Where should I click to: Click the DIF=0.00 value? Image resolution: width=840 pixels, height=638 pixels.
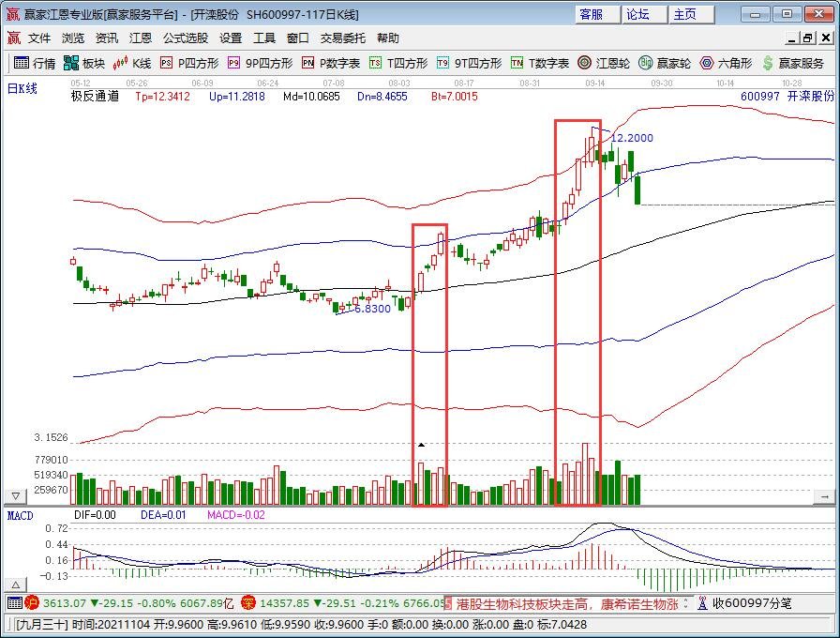[x=95, y=515]
